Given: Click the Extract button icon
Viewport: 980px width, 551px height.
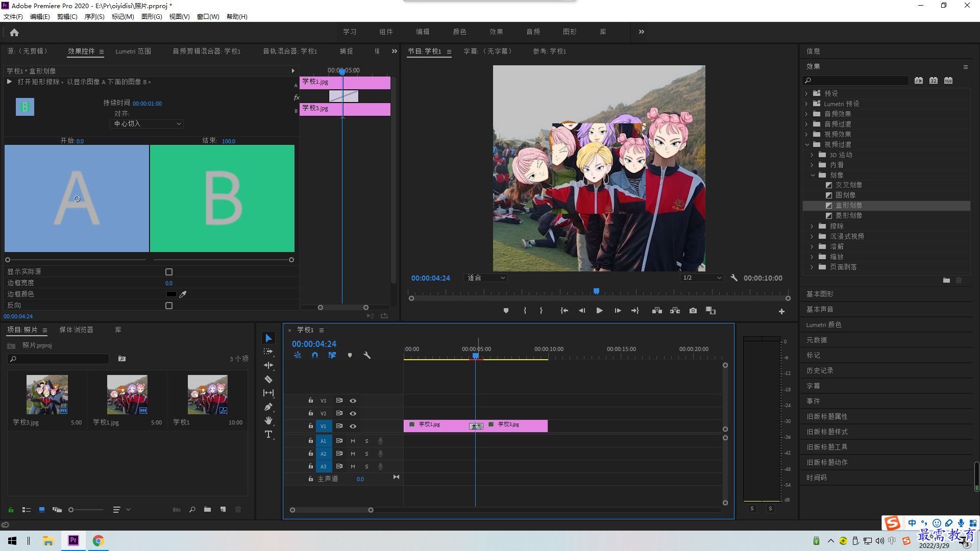Looking at the screenshot, I should click(675, 311).
